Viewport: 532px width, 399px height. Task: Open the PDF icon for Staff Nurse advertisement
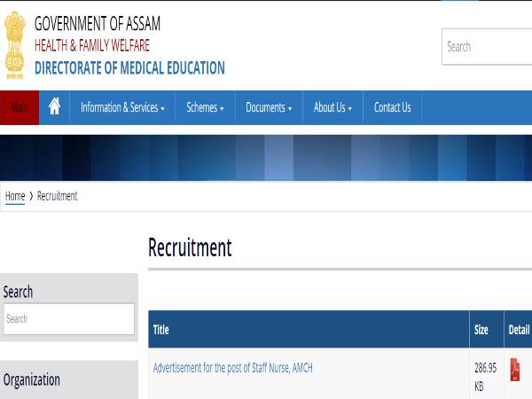(x=515, y=370)
